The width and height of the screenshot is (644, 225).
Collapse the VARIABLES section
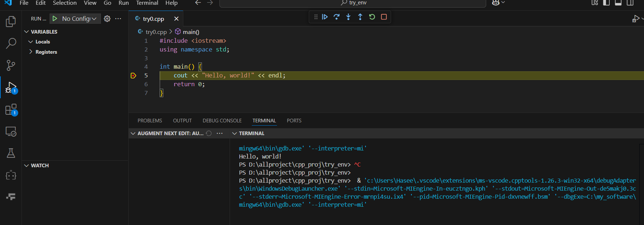pyautogui.click(x=26, y=32)
